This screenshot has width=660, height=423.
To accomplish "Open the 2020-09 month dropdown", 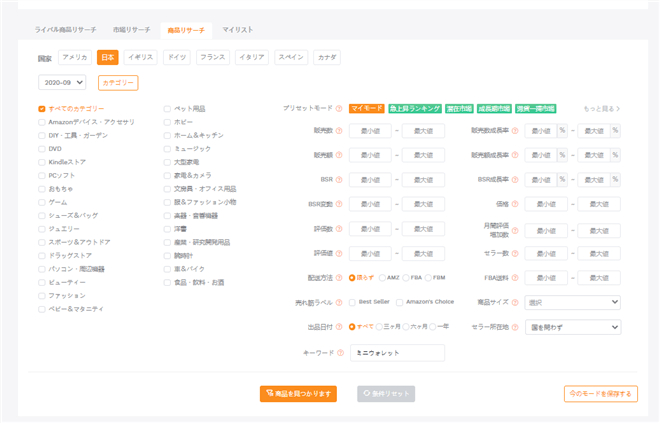I will (x=62, y=83).
